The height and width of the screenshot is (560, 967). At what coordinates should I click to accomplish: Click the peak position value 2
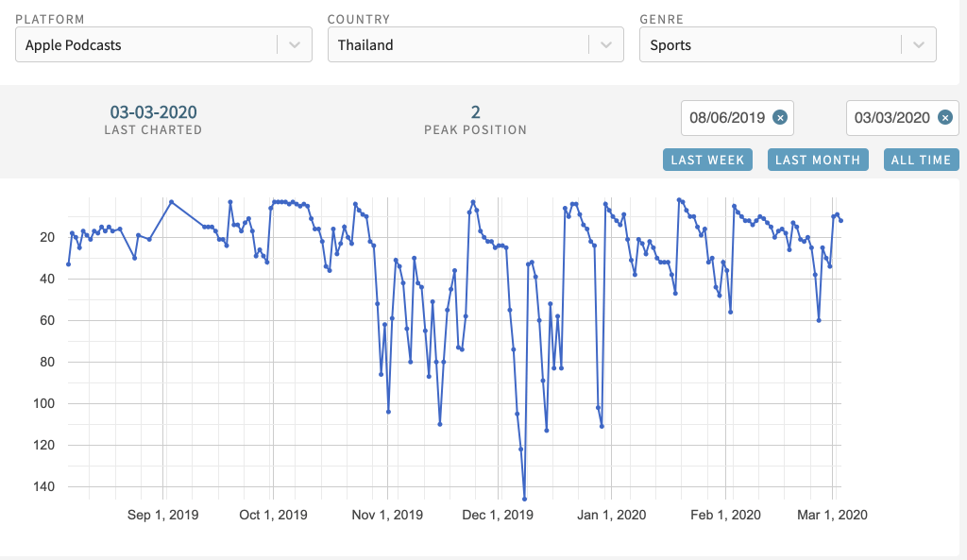[x=476, y=112]
